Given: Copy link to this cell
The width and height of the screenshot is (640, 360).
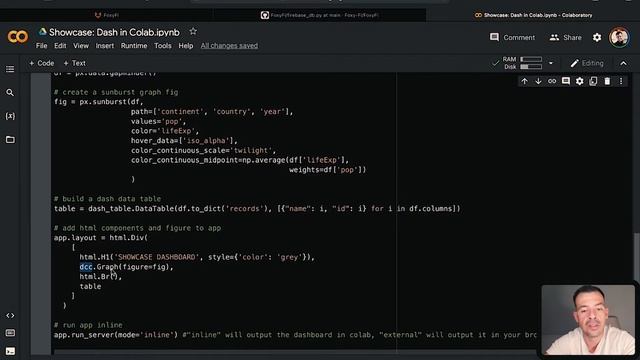Looking at the screenshot, I should click(x=552, y=81).
